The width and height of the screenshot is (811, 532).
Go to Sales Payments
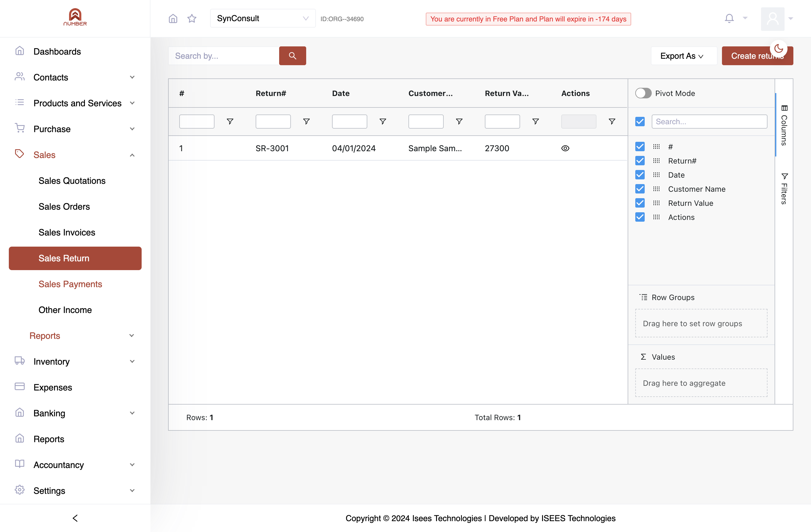(x=70, y=284)
